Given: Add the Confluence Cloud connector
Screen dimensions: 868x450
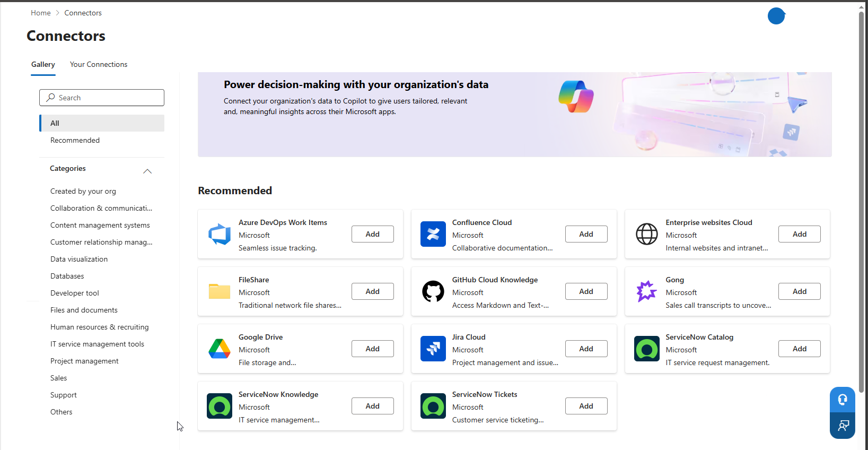Looking at the screenshot, I should (586, 234).
